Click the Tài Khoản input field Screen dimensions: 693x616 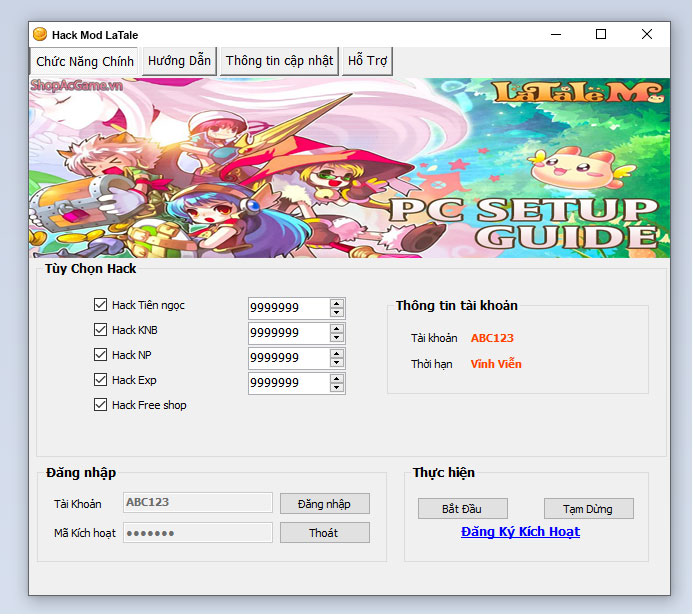[x=198, y=502]
